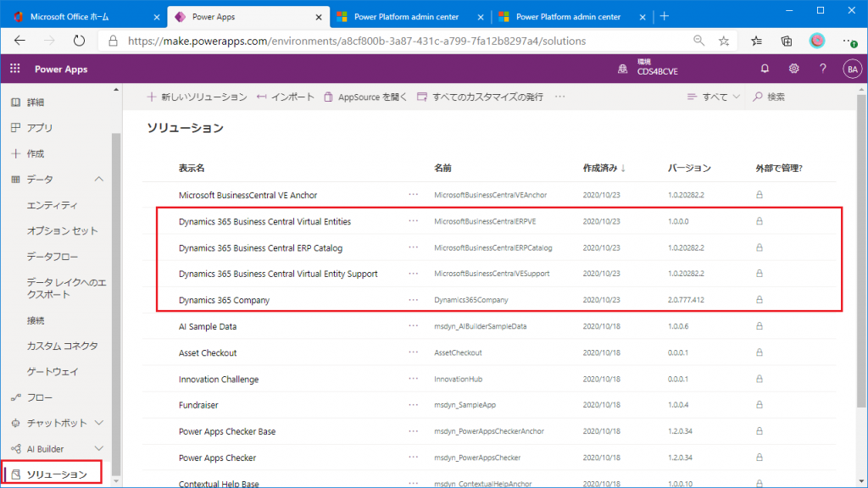Open オプション セット under データ

point(62,230)
